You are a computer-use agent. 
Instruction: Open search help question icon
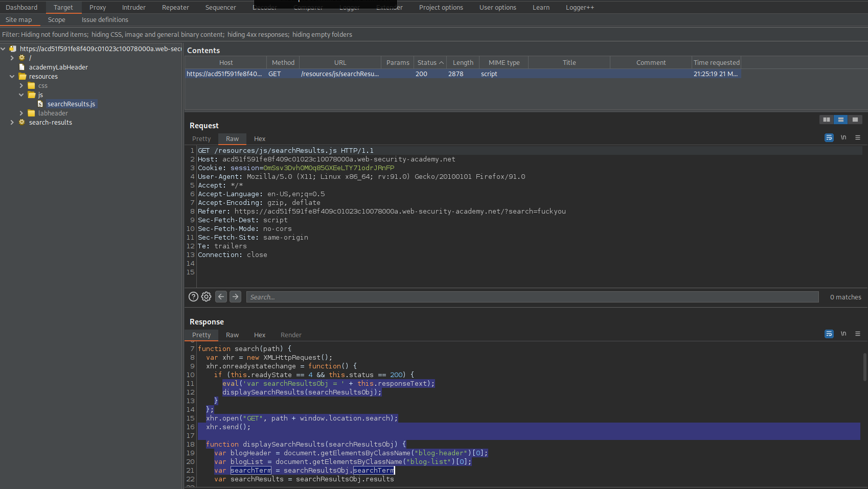(x=193, y=297)
